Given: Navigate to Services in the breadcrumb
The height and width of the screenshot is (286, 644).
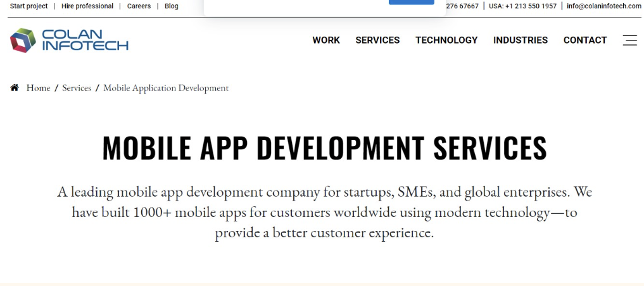Looking at the screenshot, I should pyautogui.click(x=77, y=88).
